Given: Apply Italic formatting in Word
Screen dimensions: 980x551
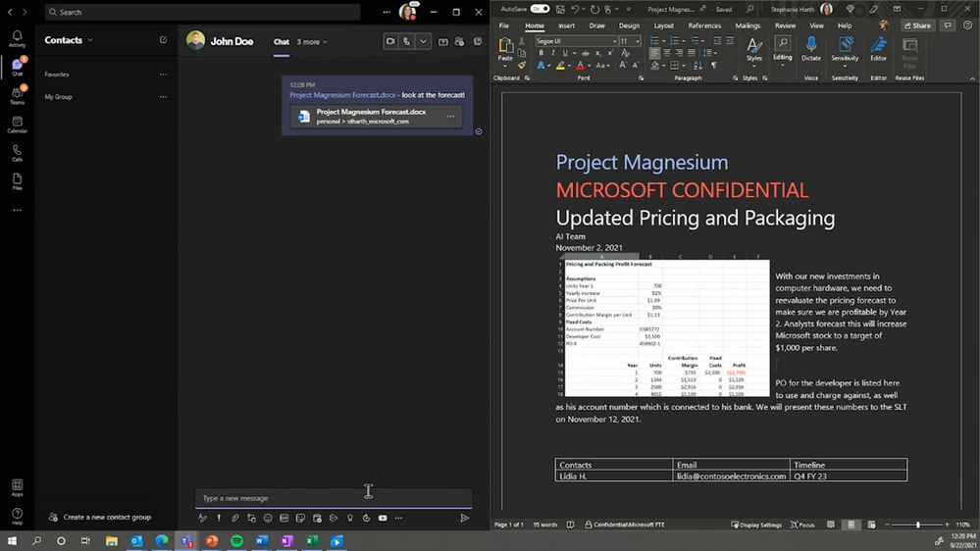Looking at the screenshot, I should pyautogui.click(x=553, y=53).
